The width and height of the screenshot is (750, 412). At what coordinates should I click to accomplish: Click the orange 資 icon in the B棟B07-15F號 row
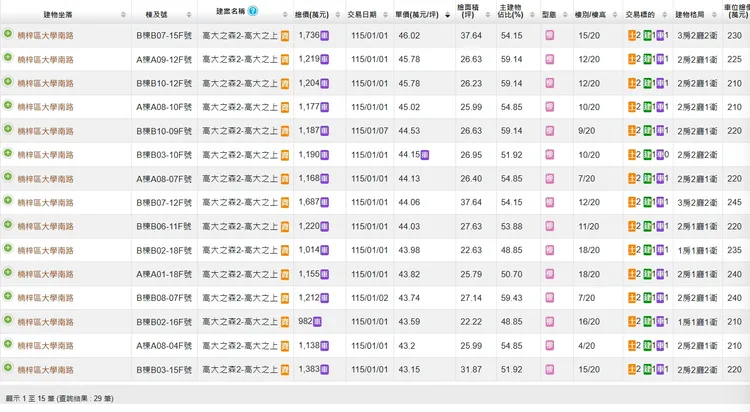tap(285, 36)
